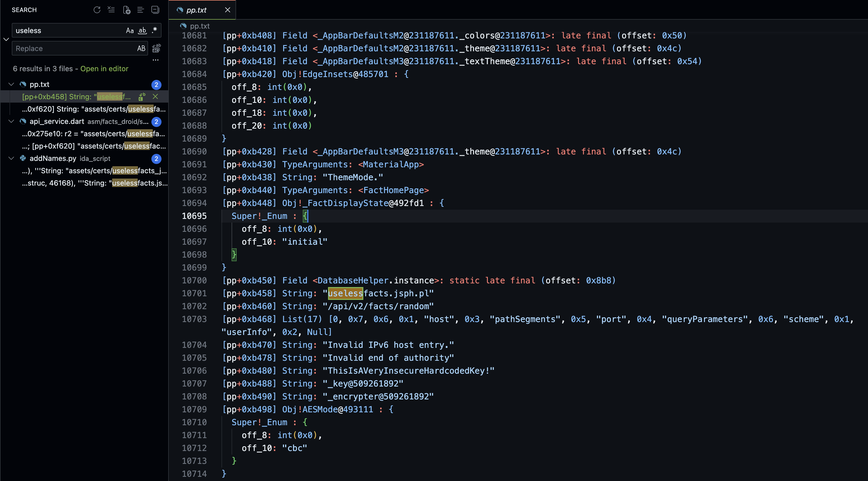Screen dimensions: 868x481
Task: Open results in editor link
Action: [x=104, y=69]
